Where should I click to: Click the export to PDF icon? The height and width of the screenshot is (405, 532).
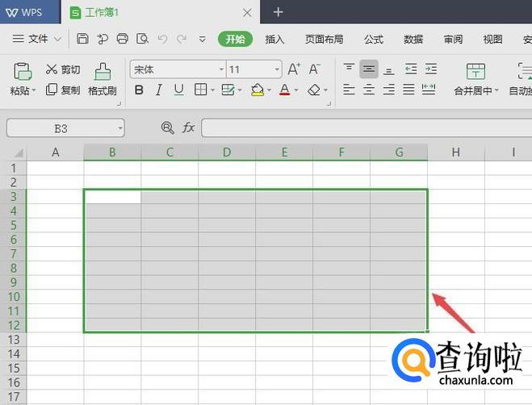103,39
